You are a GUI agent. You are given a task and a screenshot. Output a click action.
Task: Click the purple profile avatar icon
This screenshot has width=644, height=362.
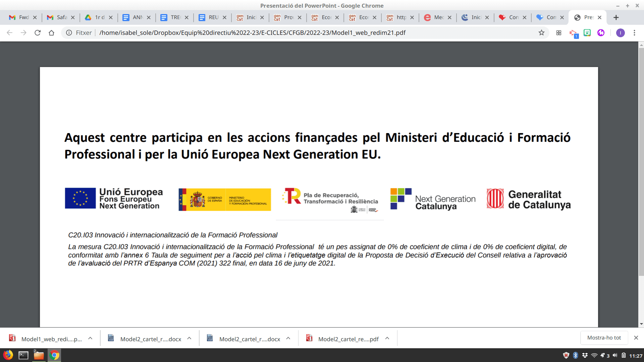[x=620, y=33]
